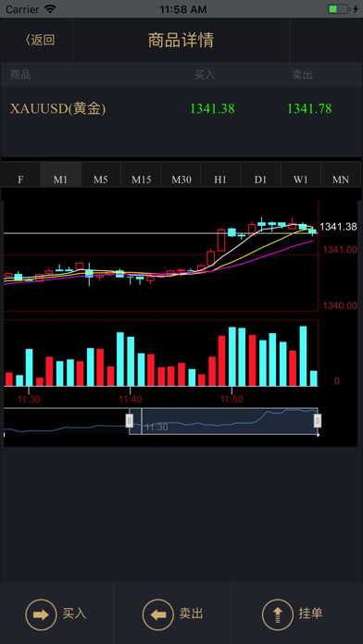This screenshot has width=363, height=644.
Task: Tap the Carrier label in status bar
Action: click(23, 9)
